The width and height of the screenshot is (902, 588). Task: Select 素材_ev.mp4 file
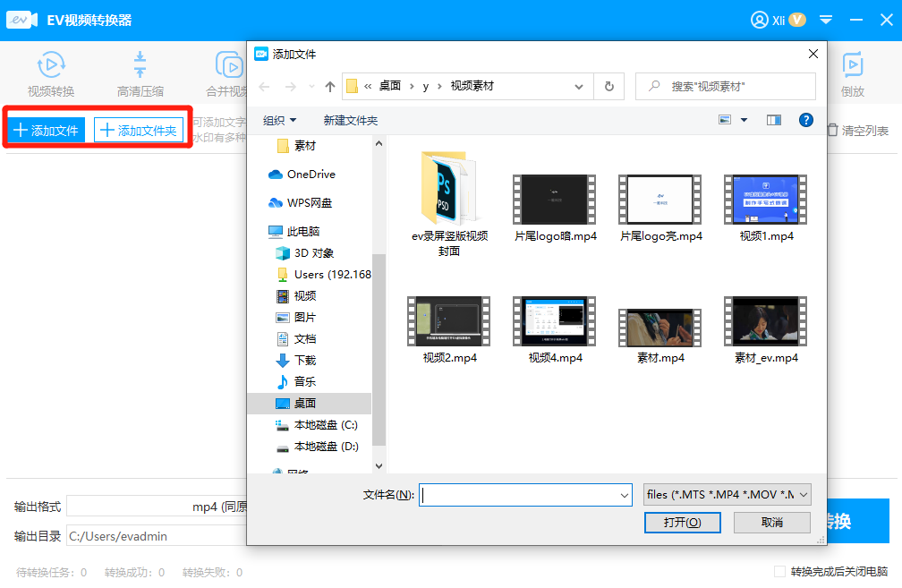tap(766, 329)
